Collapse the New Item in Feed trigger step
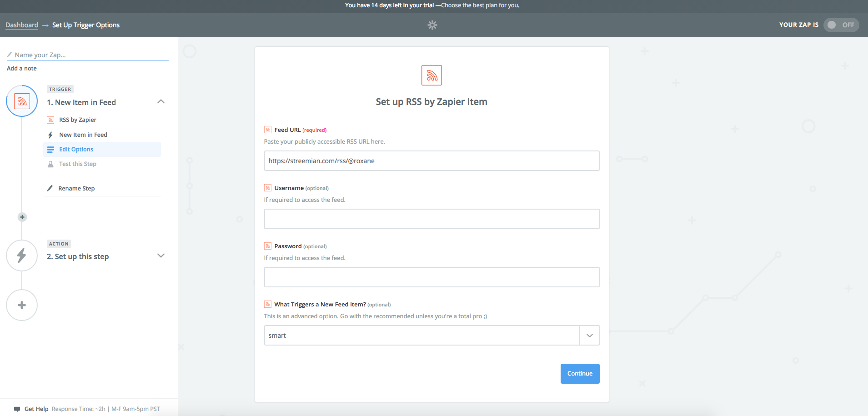The width and height of the screenshot is (868, 416). [x=161, y=102]
